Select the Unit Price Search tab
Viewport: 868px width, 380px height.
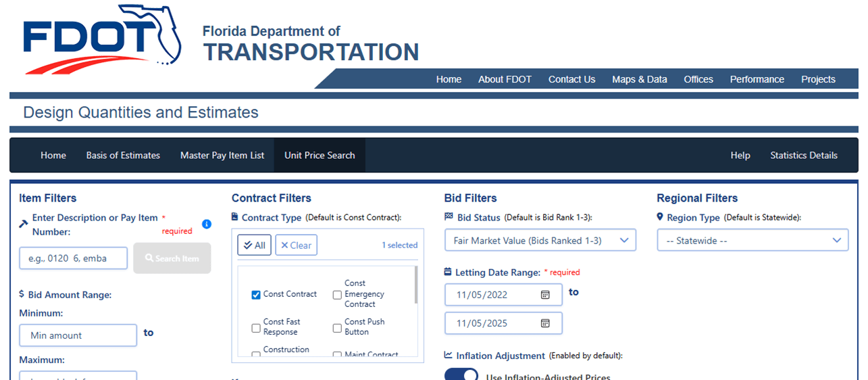click(x=320, y=155)
